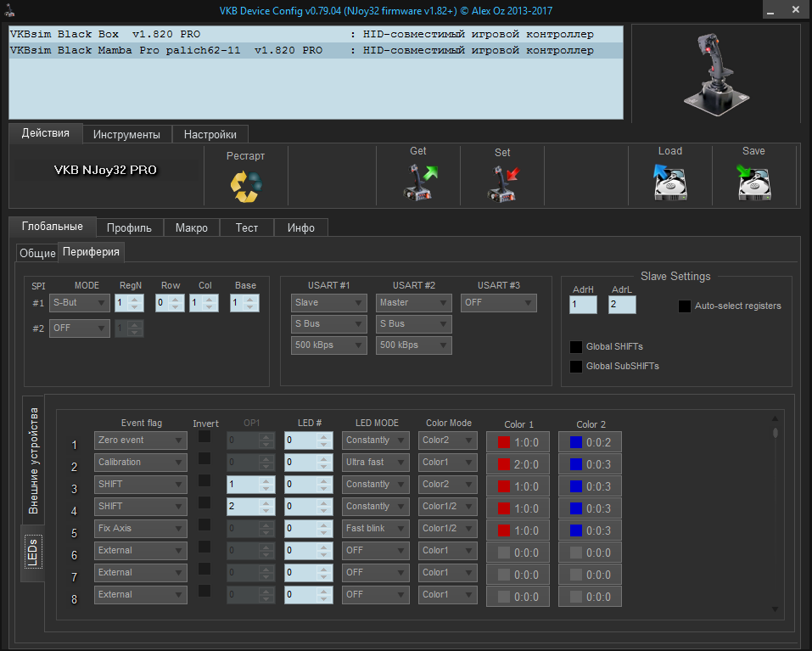Open Color Mode dropdown in row 4
The height and width of the screenshot is (651, 812).
447,507
